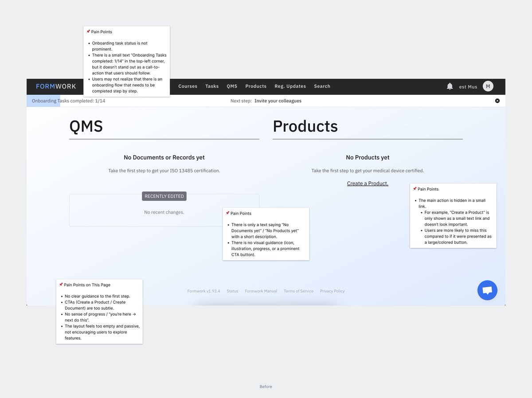This screenshot has width=532, height=398.
Task: Open the Courses menu item
Action: click(188, 86)
